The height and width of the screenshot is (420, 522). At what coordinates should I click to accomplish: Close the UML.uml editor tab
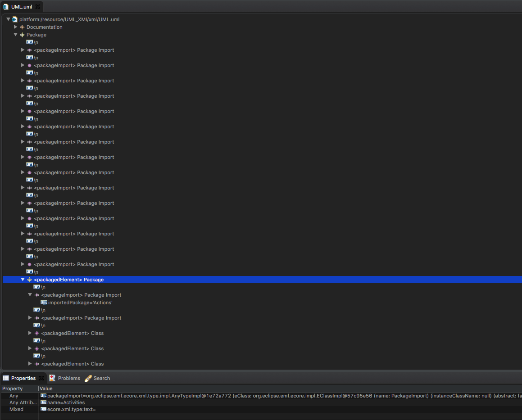(38, 7)
